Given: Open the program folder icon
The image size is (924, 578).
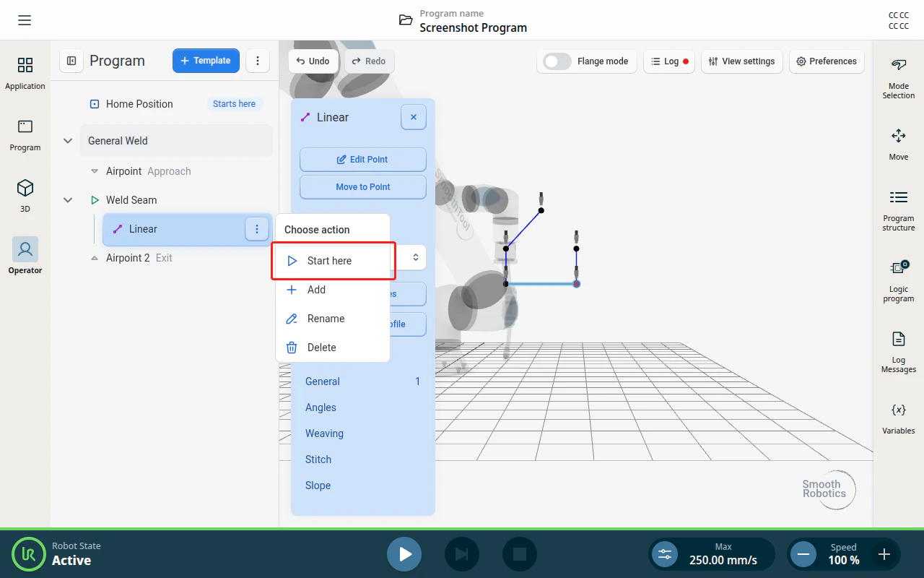Looking at the screenshot, I should (406, 20).
